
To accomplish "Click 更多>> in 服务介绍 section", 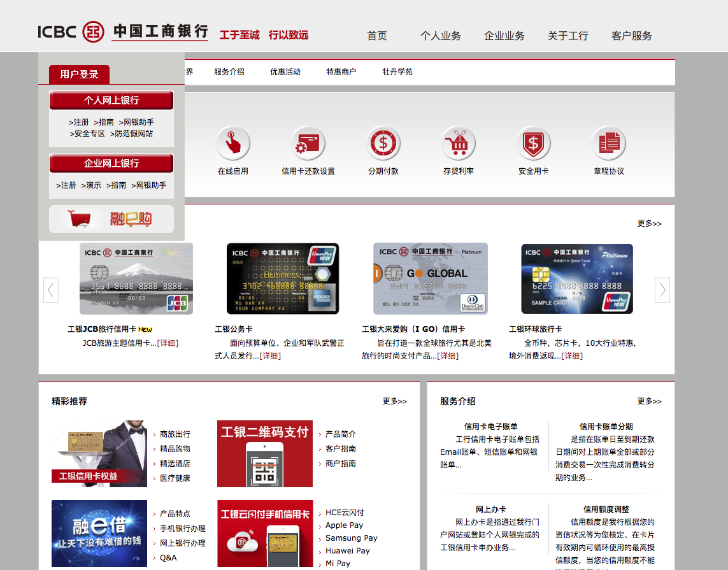I will pos(649,401).
